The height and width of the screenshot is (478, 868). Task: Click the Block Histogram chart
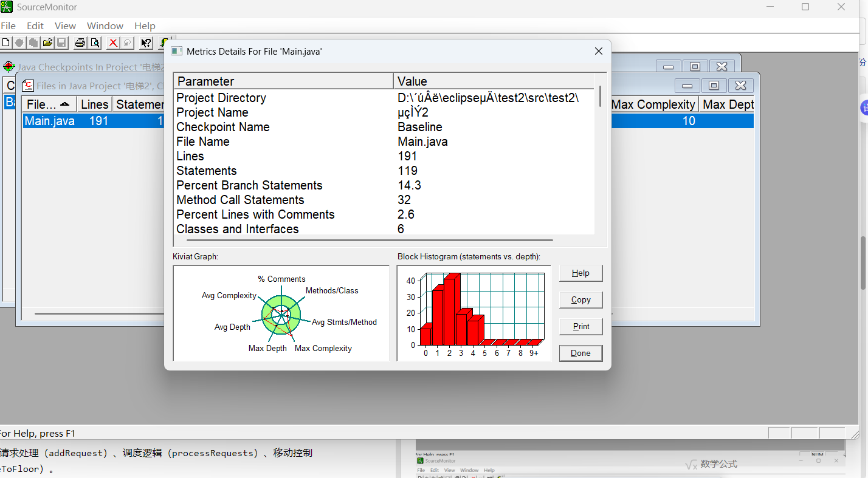coord(474,313)
